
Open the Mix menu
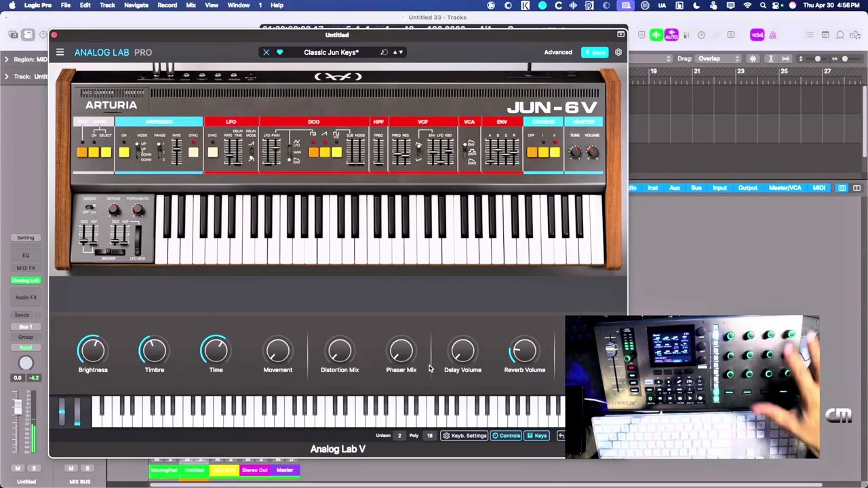pyautogui.click(x=191, y=5)
